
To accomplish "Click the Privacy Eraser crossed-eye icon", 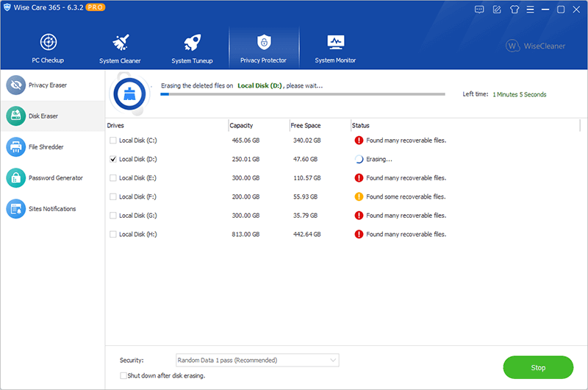I will coord(15,85).
